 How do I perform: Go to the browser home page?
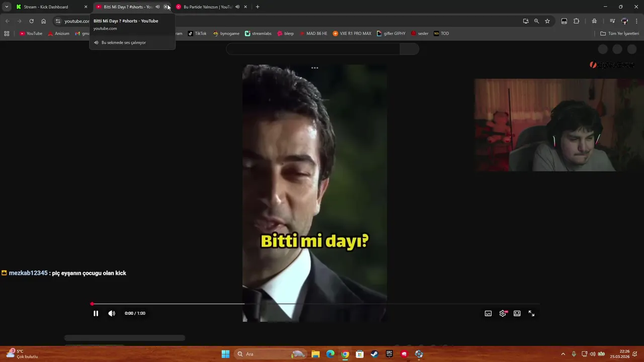44,21
